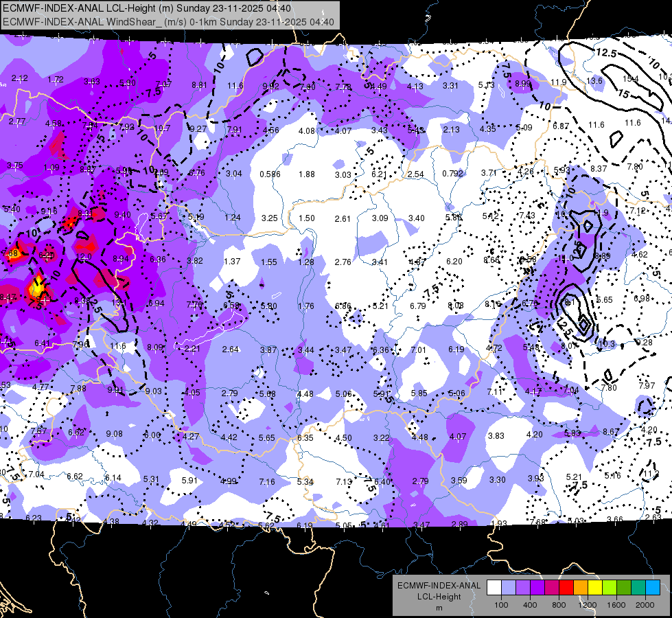The image size is (672, 618).
Task: Click the grid value 3.04
Action: (233, 174)
